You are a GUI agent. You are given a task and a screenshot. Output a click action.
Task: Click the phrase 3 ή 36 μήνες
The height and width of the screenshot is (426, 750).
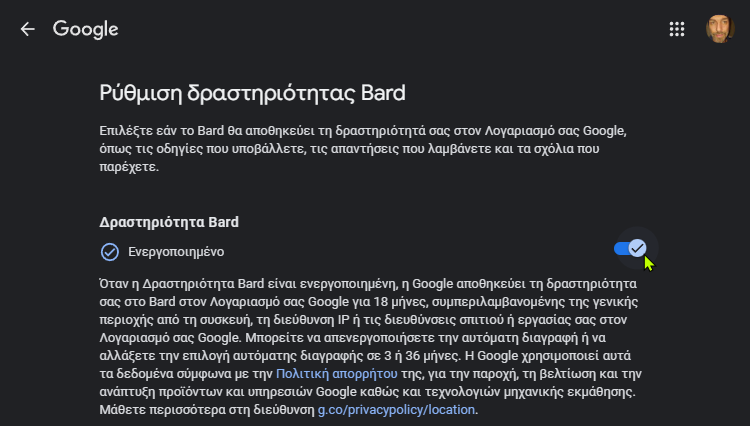tap(422, 356)
